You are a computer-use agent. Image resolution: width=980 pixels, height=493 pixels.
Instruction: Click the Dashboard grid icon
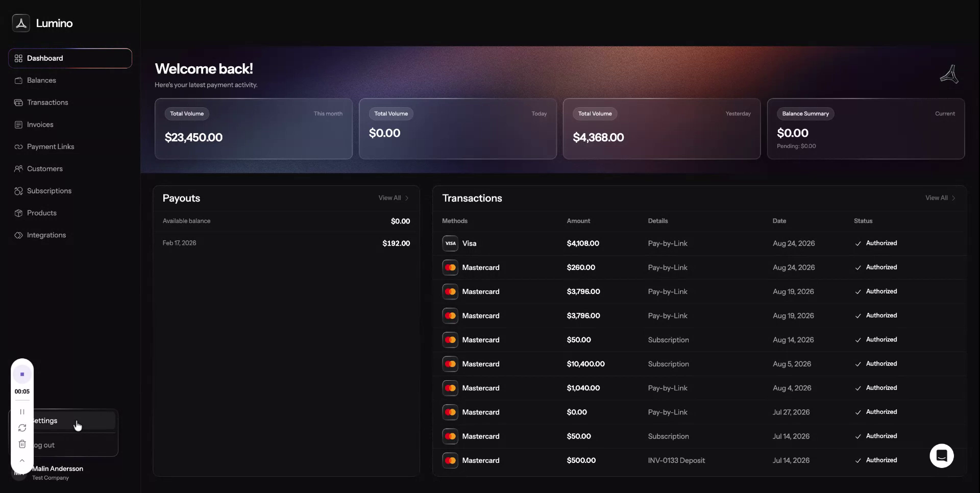pos(18,58)
